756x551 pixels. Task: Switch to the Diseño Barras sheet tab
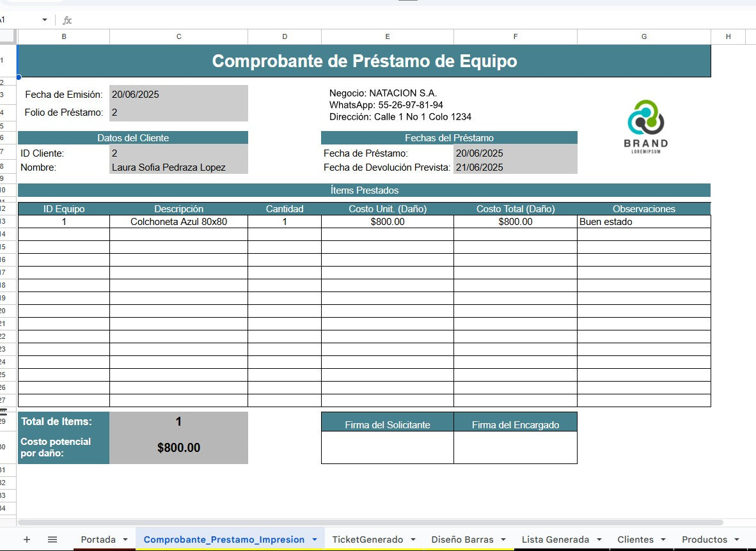click(462, 539)
